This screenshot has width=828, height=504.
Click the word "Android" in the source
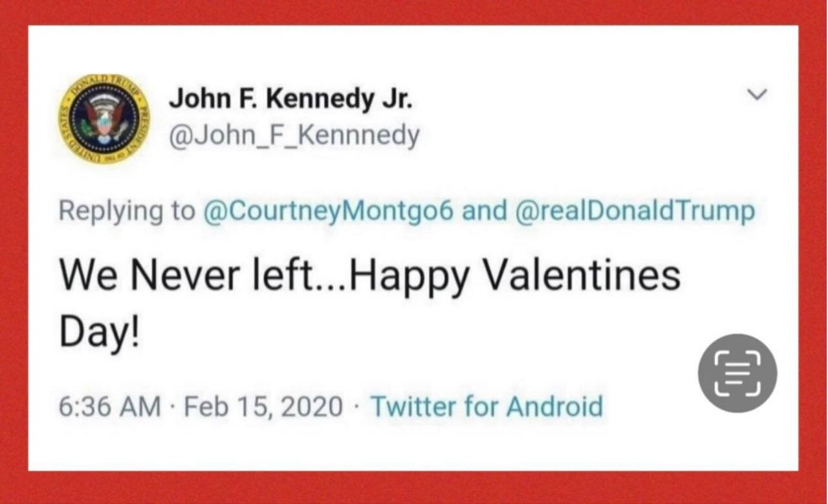[554, 406]
